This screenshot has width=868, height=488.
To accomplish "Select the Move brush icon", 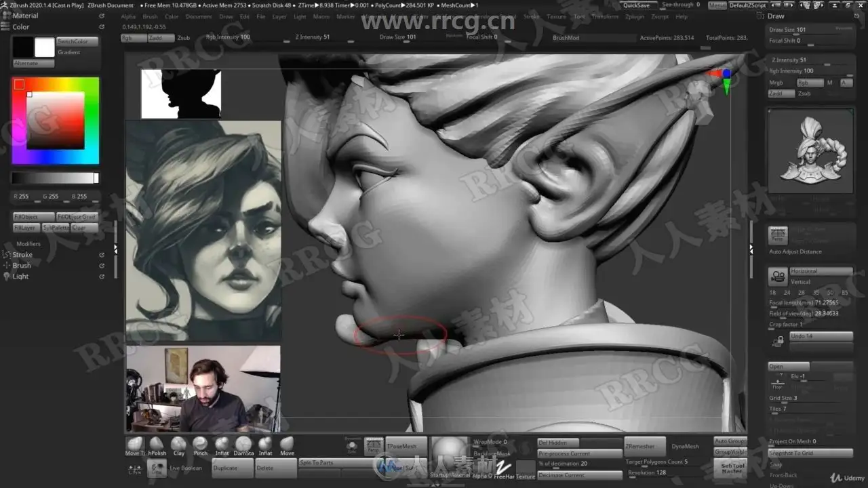I will tap(287, 445).
